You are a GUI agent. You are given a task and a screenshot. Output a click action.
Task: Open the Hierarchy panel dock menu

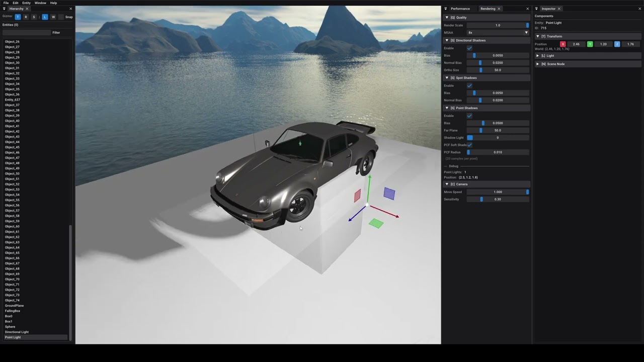coord(4,9)
